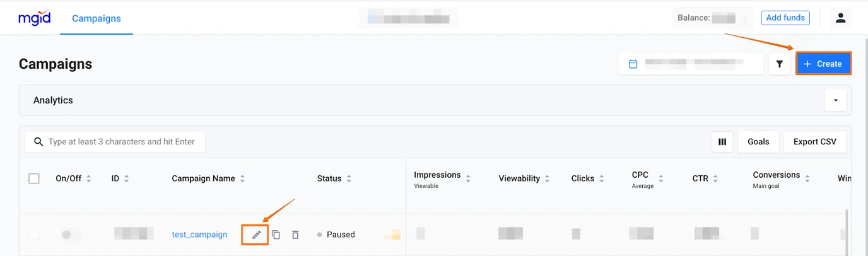Viewport: 868px width, 256px height.
Task: Click the pencil edit icon for test_campaign
Action: (x=256, y=235)
